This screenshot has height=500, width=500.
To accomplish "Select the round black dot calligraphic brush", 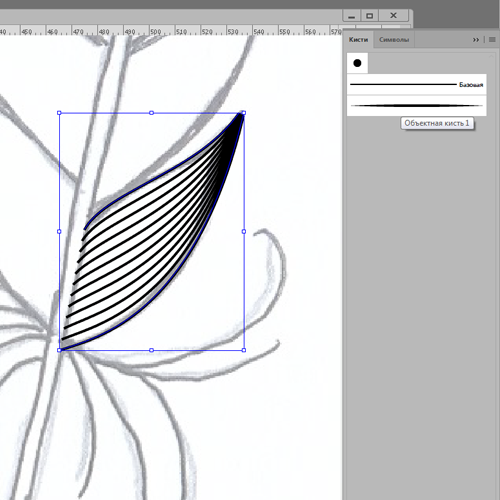I will coord(357,63).
